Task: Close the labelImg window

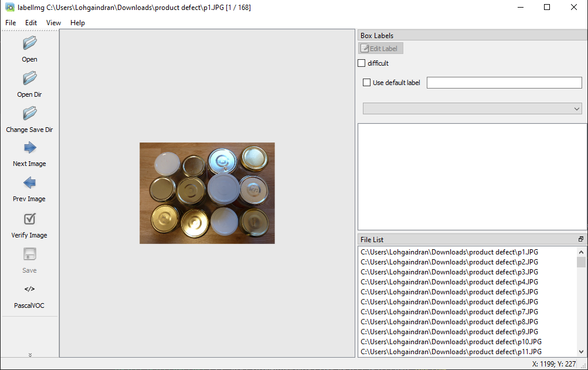Action: click(x=574, y=7)
